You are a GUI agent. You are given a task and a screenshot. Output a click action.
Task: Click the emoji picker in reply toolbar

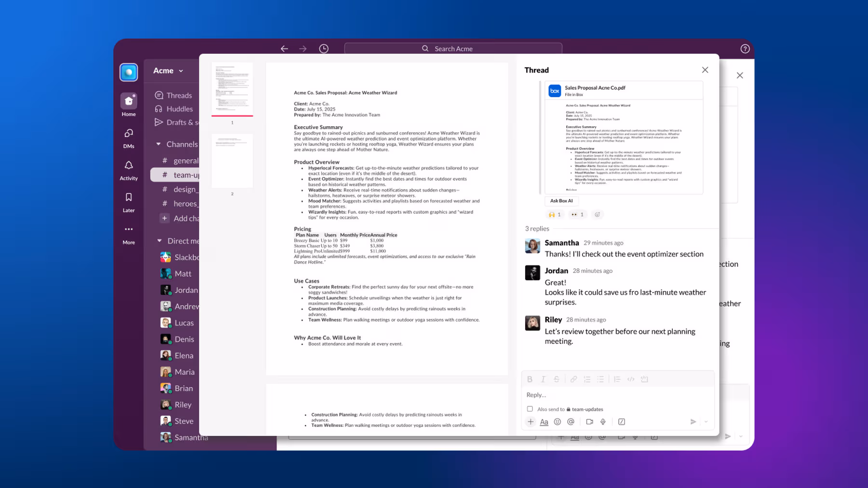[x=557, y=422]
